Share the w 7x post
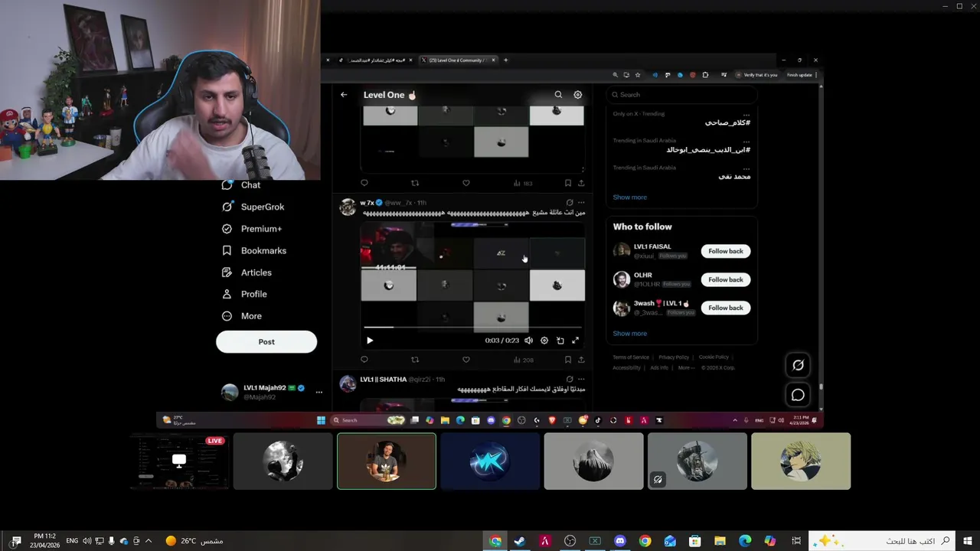Image resolution: width=980 pixels, height=551 pixels. click(x=581, y=360)
